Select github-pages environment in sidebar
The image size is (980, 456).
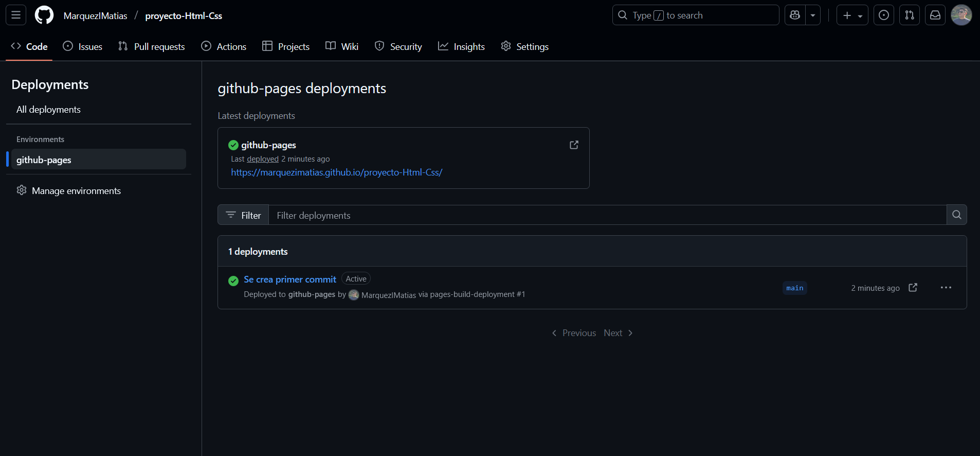point(99,160)
